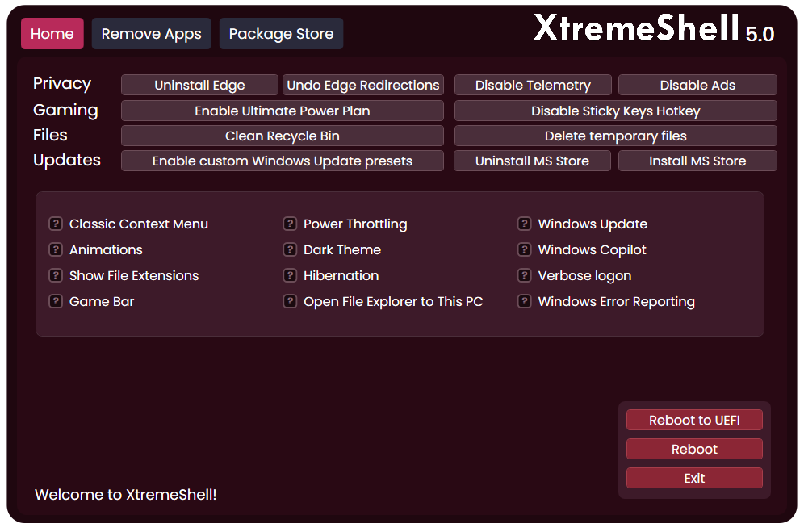Toggle the Game Bar option label
The image size is (804, 532).
(102, 301)
